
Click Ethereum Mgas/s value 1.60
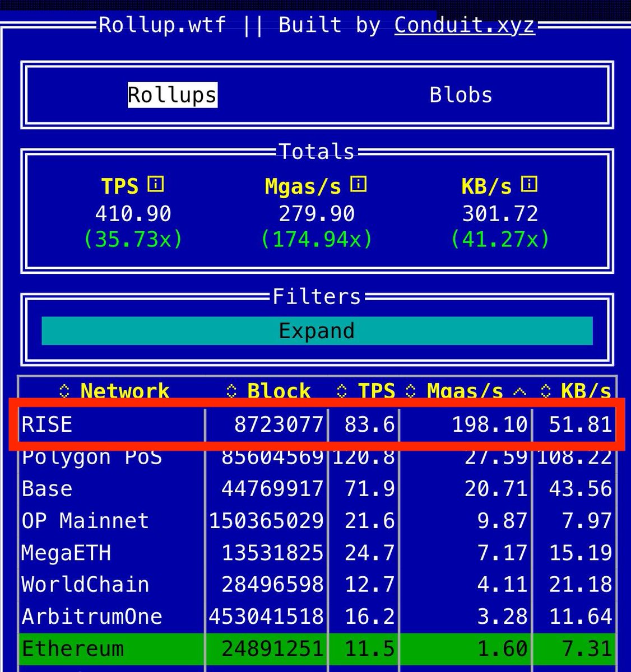(x=503, y=649)
